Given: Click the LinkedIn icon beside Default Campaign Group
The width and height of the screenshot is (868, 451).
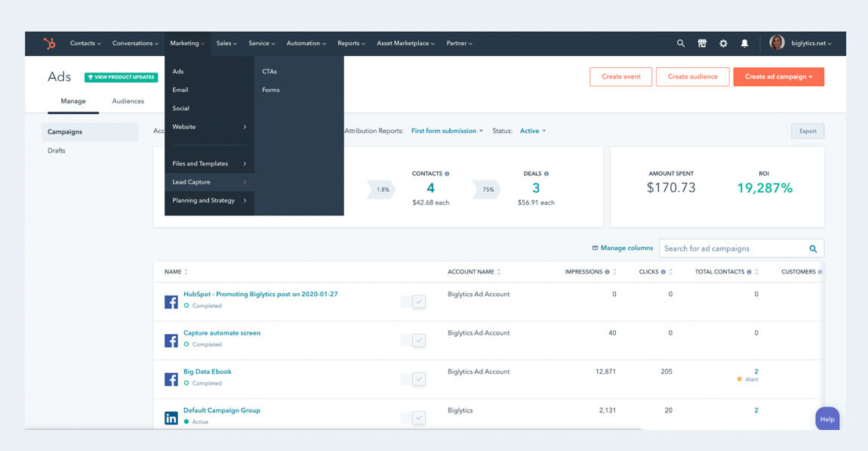Looking at the screenshot, I should 171,417.
